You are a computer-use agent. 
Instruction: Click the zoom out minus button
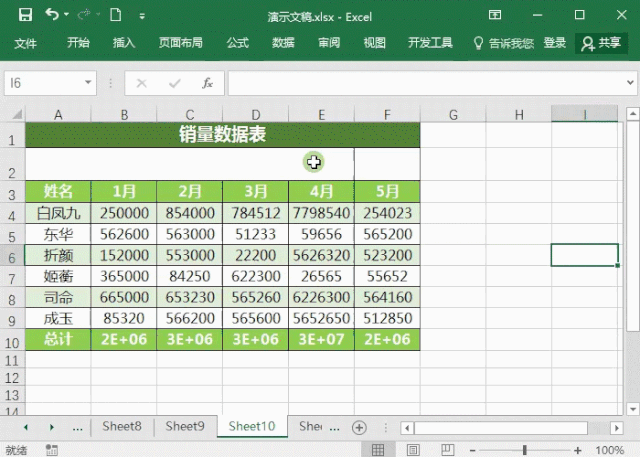coord(473,450)
